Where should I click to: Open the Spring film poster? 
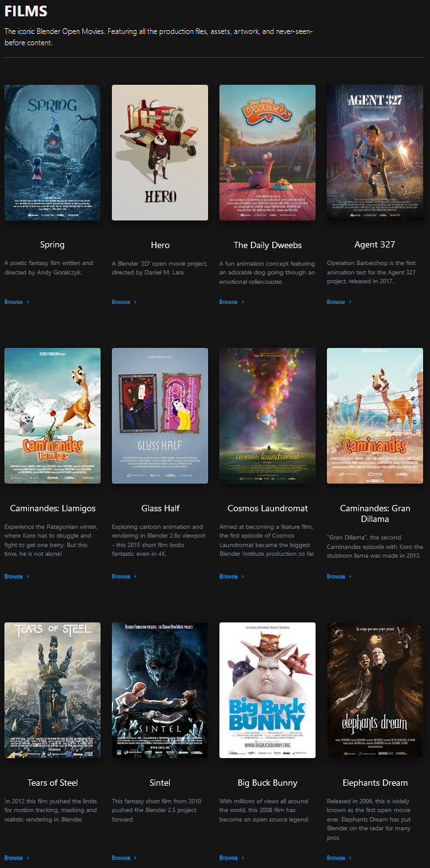tap(52, 153)
